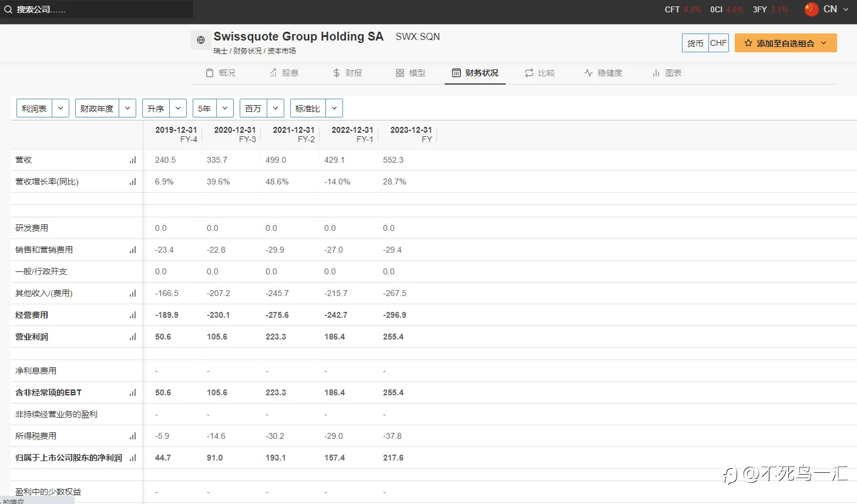Click the search magnifier icon

tap(8, 9)
